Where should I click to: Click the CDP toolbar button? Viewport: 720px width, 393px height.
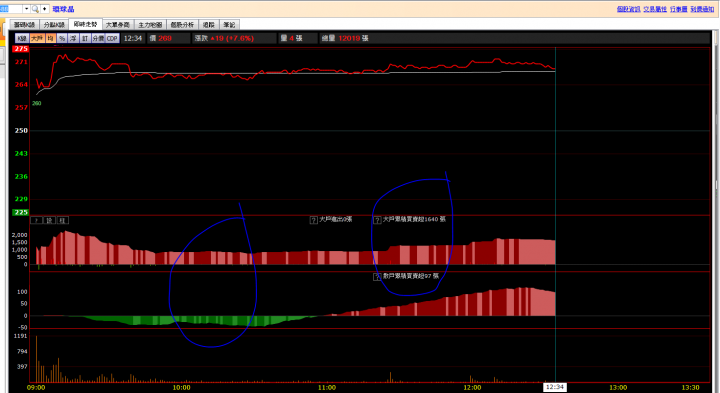pyautogui.click(x=112, y=39)
